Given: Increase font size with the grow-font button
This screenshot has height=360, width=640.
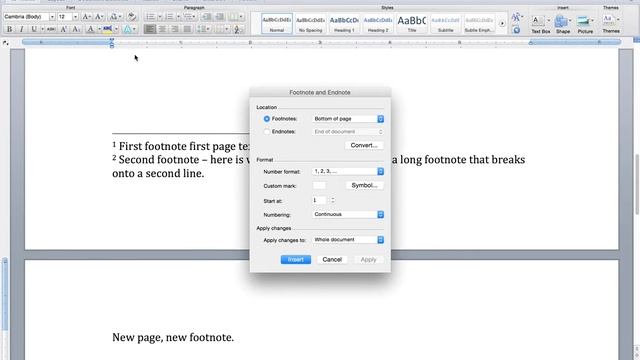Looking at the screenshot, I should (x=87, y=17).
